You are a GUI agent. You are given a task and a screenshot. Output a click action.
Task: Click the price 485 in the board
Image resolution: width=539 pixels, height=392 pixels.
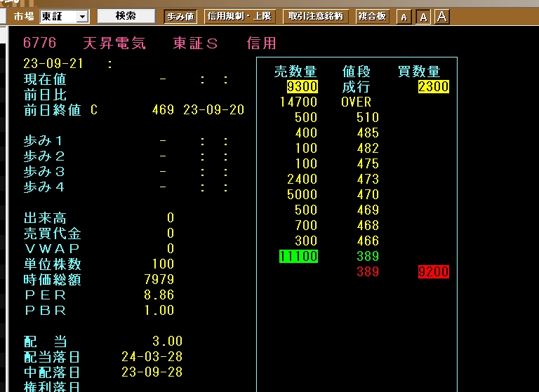(368, 133)
